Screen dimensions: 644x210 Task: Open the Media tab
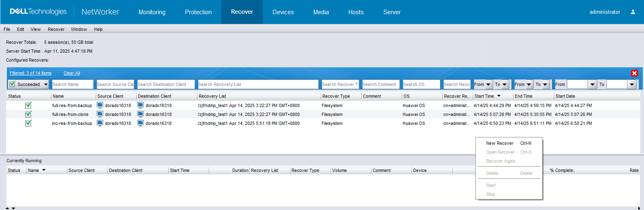coord(321,12)
